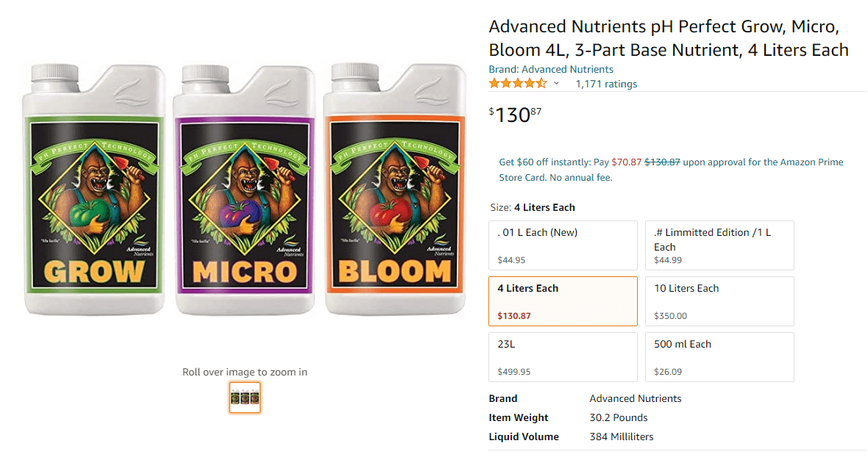868x460 pixels.
Task: Select the 500 ml Each size
Action: coord(719,357)
